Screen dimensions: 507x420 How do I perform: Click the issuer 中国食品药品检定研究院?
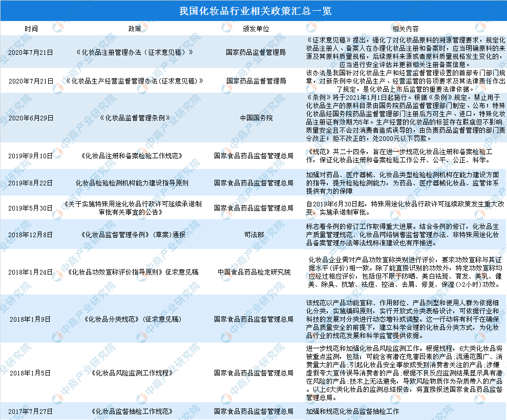[x=254, y=272]
